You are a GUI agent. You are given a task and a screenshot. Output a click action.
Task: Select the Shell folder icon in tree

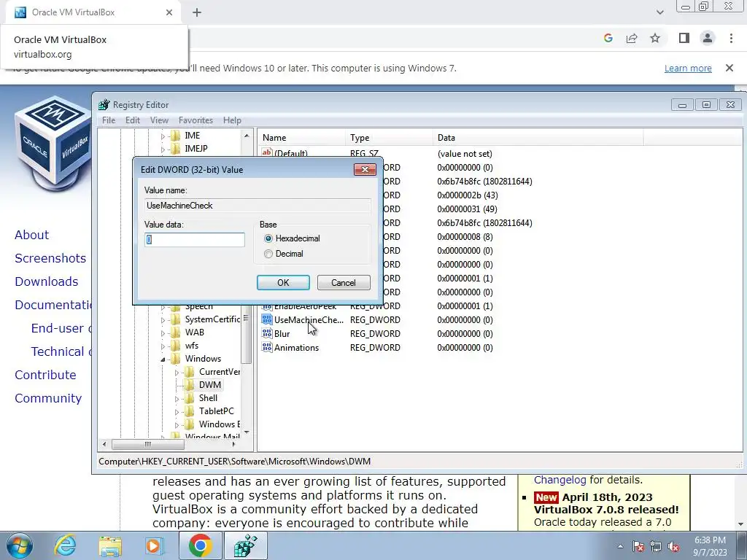(x=190, y=398)
